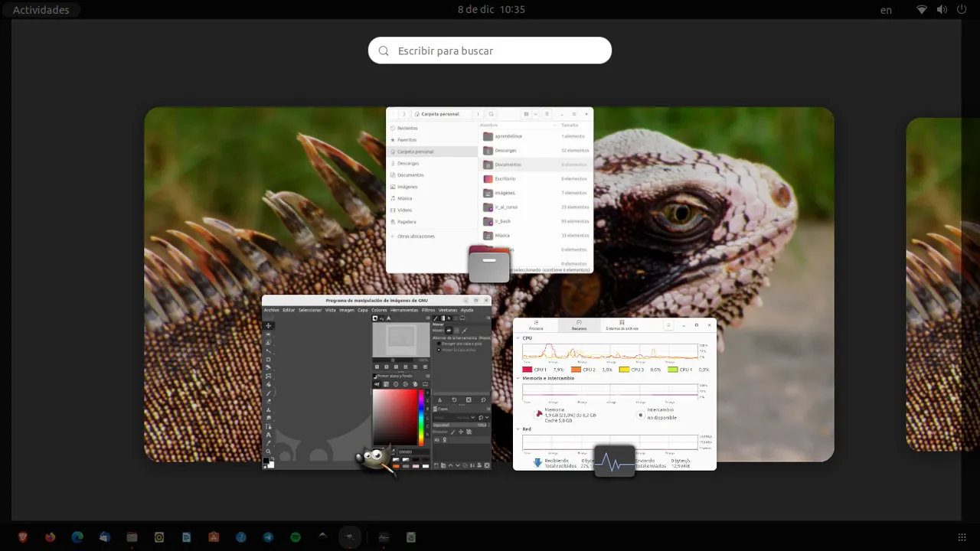Select the Move tool in GIMP toolbox
This screenshot has height=551, width=980.
(x=269, y=325)
